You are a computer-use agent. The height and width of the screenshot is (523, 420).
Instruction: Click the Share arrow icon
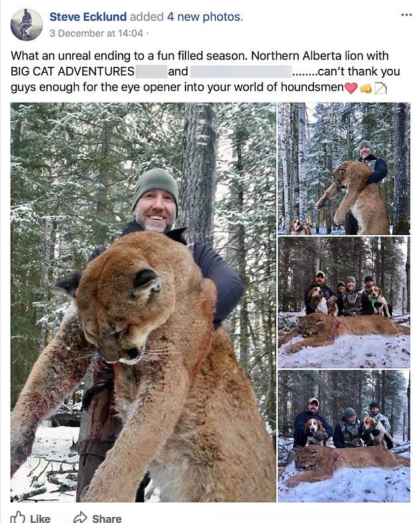[x=80, y=518]
